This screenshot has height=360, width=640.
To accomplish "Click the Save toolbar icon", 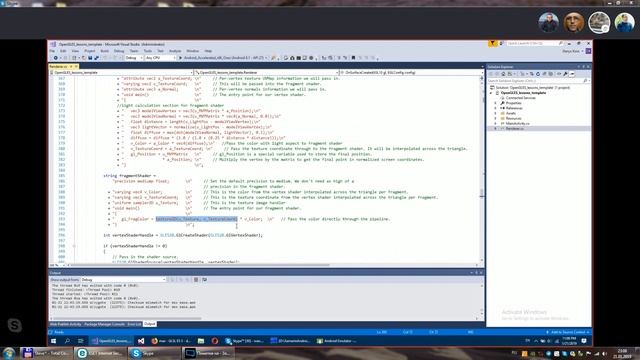I will tap(90, 58).
